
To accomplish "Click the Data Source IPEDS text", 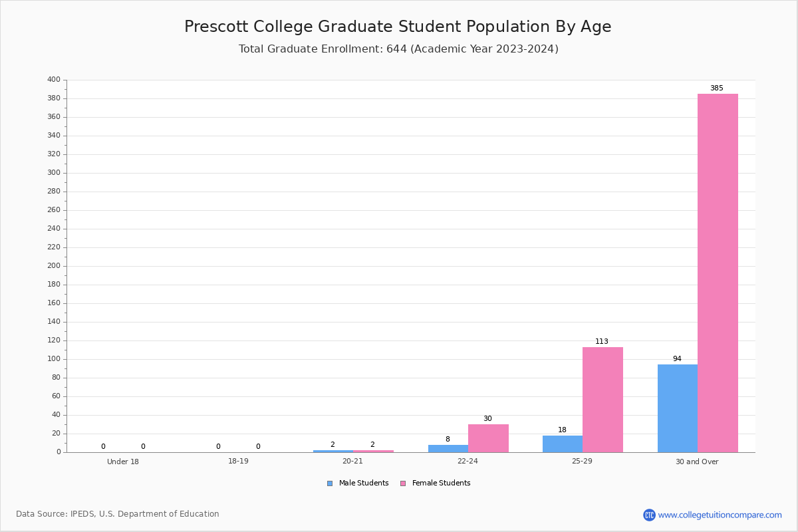I will tap(118, 514).
